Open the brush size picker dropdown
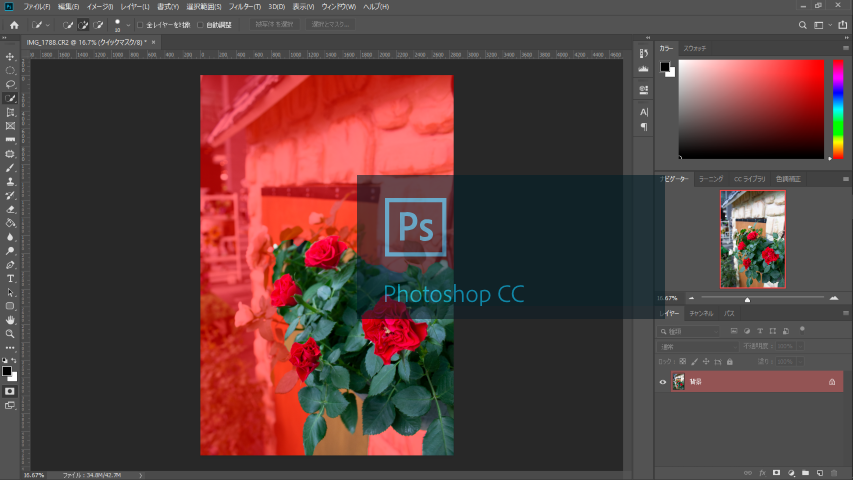This screenshot has height=480, width=853. tap(127, 24)
